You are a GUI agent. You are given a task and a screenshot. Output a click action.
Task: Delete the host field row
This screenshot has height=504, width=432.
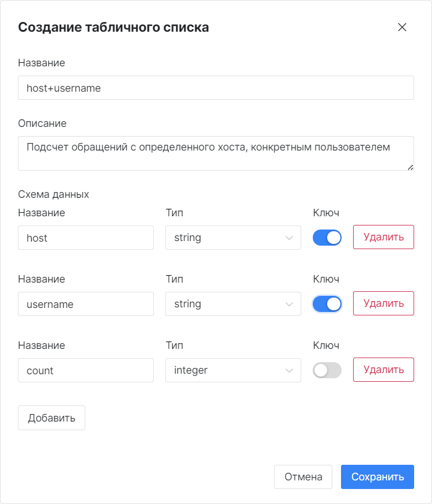tap(384, 237)
